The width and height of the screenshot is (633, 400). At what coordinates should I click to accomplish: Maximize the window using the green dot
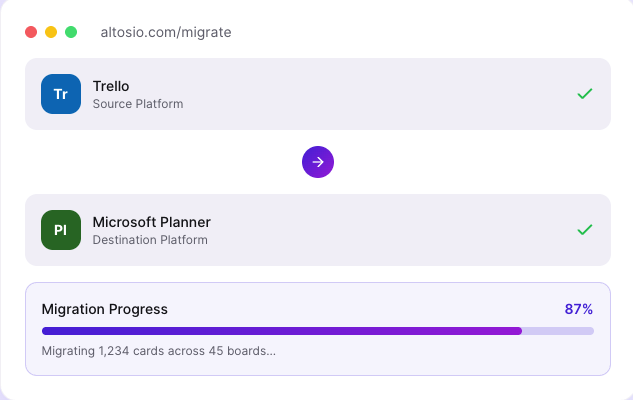(71, 32)
